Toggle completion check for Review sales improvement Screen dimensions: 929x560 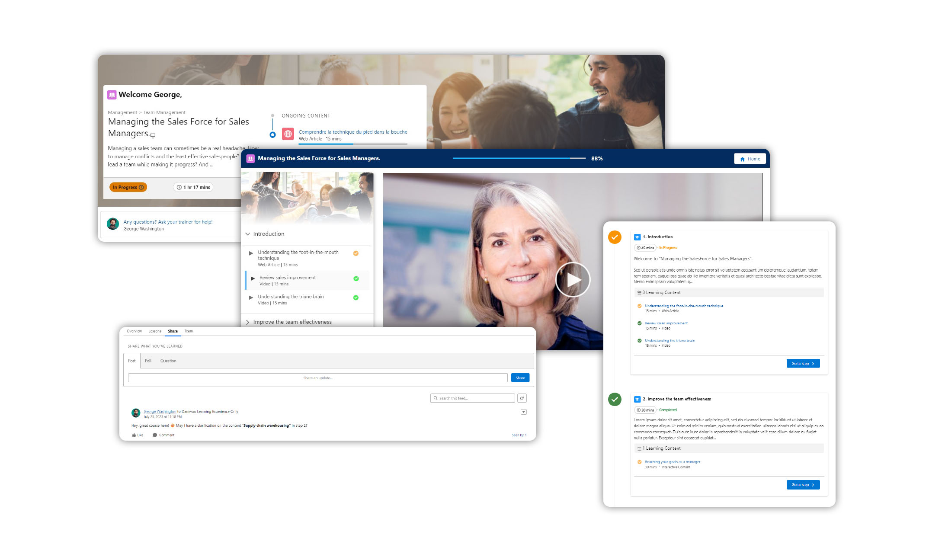pyautogui.click(x=356, y=278)
